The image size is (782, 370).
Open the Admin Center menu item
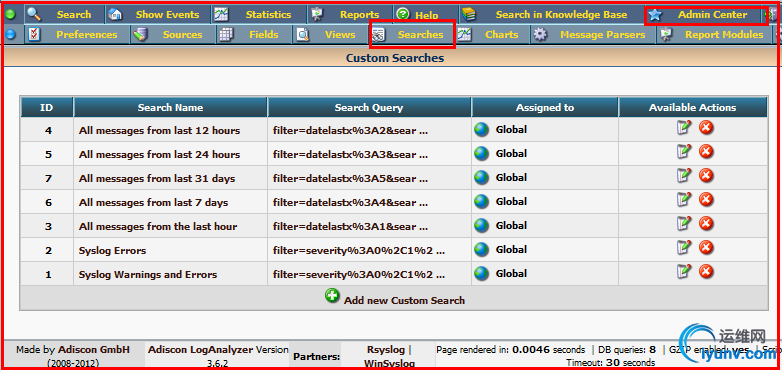712,15
